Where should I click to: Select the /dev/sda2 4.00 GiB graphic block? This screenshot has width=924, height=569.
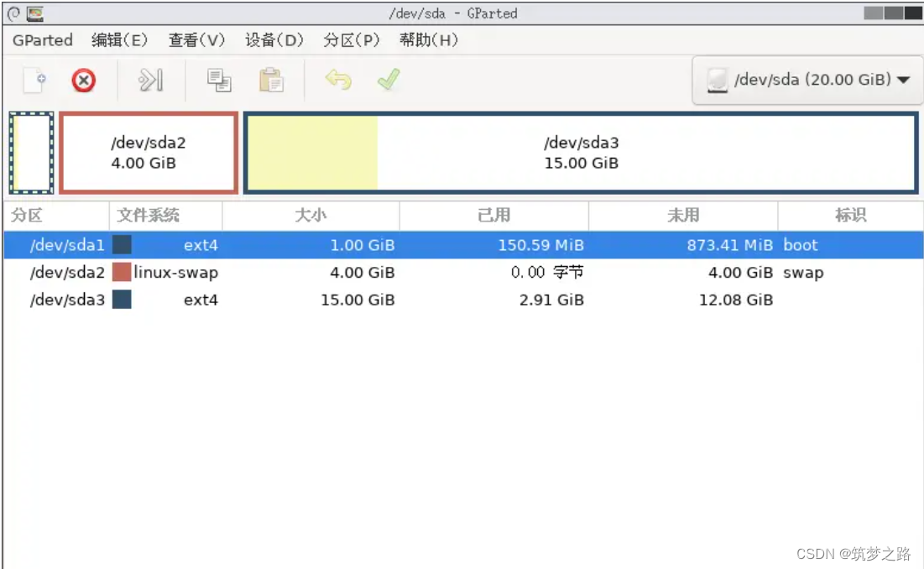[x=149, y=153]
